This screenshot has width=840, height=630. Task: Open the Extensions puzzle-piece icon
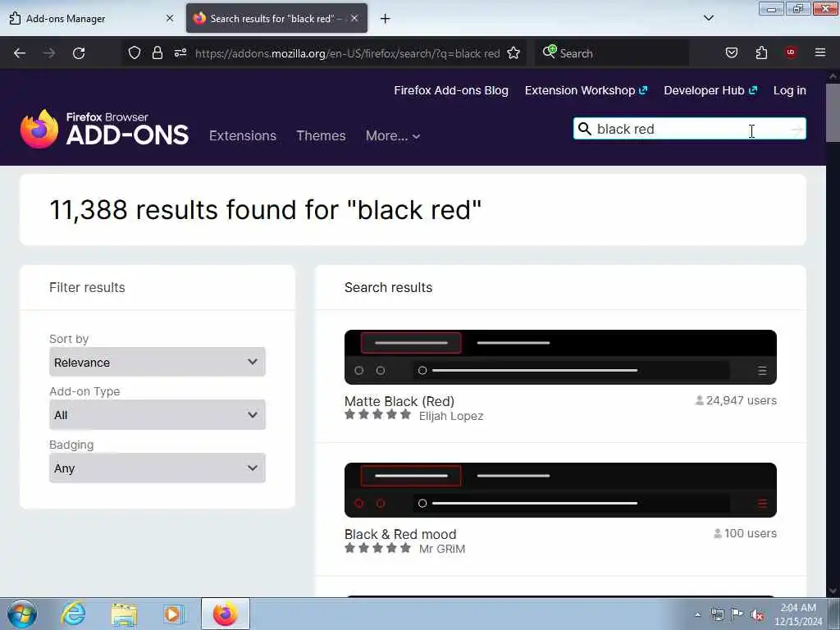[761, 52]
